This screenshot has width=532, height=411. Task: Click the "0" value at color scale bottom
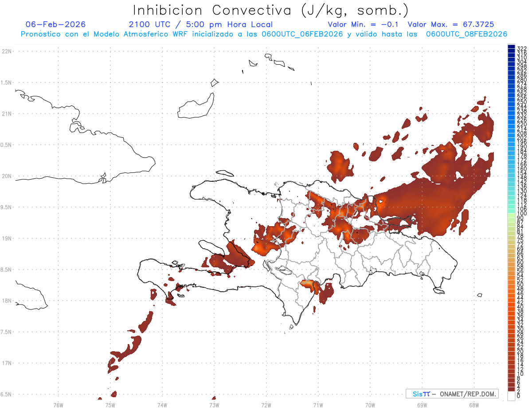click(x=519, y=396)
